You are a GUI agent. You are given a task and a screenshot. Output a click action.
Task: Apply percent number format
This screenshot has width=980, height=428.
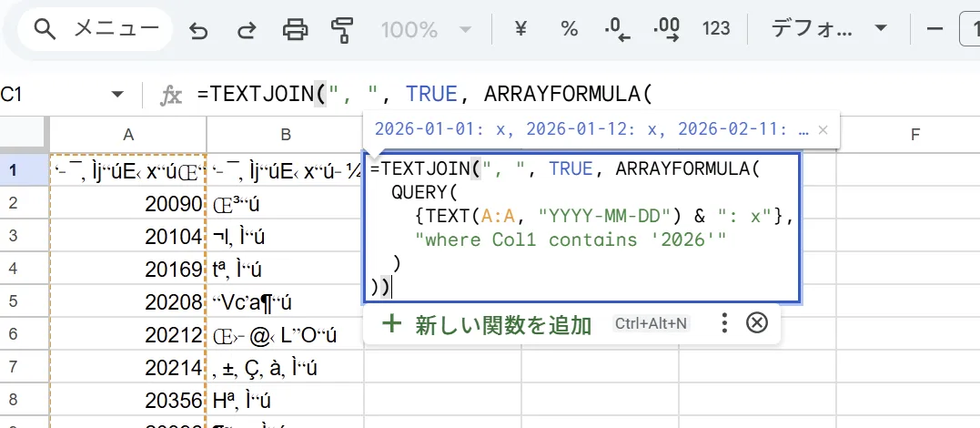(570, 29)
